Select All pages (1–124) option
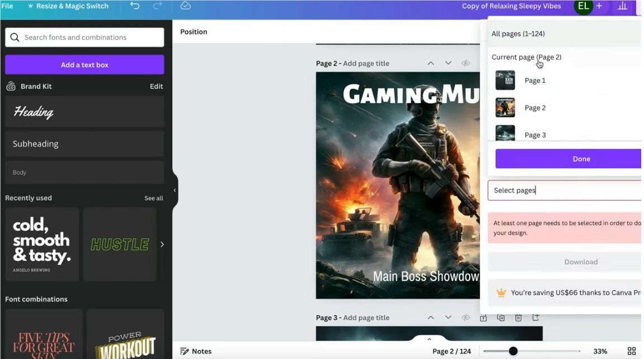The image size is (644, 359). pyautogui.click(x=518, y=34)
